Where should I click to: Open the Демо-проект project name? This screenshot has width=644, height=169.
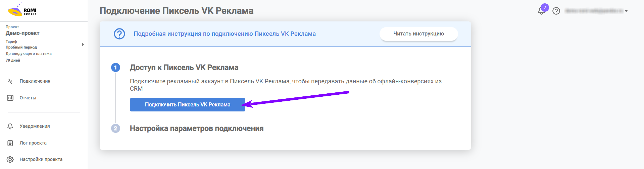coord(22,33)
